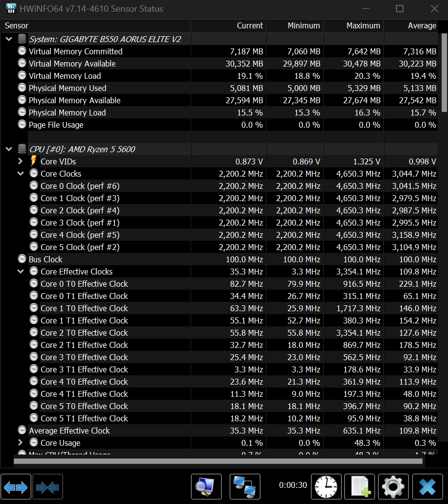448x504 pixels.
Task: Click the Maximum column header
Action: 354,26
